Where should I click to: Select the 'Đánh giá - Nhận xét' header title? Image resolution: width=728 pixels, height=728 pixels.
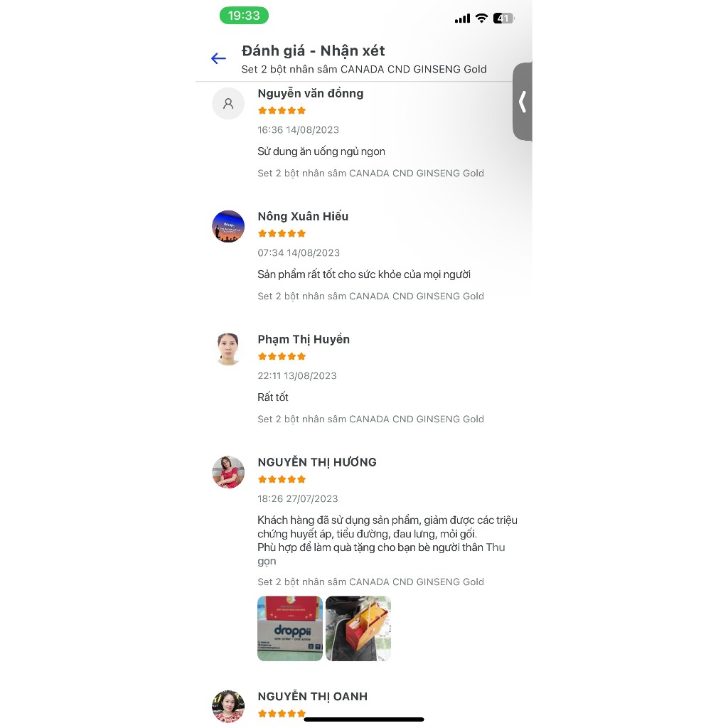coord(313,50)
